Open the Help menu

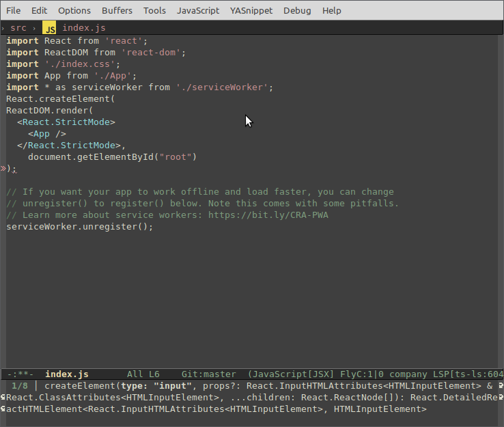(x=332, y=10)
